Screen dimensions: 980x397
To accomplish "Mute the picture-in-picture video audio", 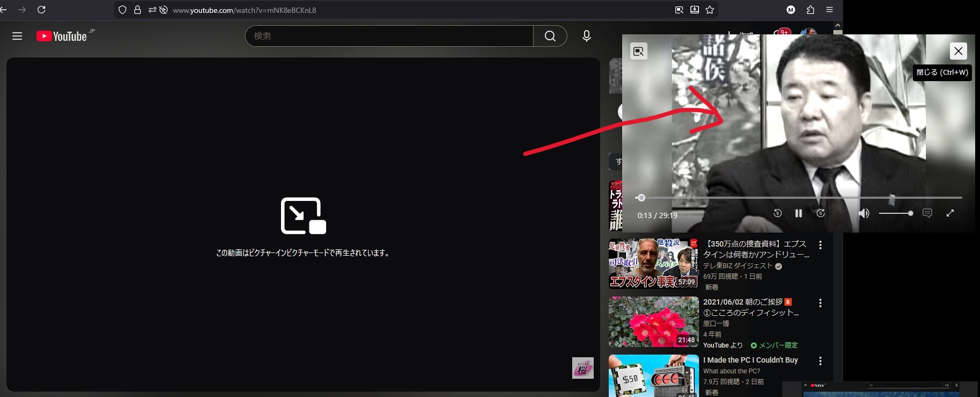I will [x=863, y=213].
